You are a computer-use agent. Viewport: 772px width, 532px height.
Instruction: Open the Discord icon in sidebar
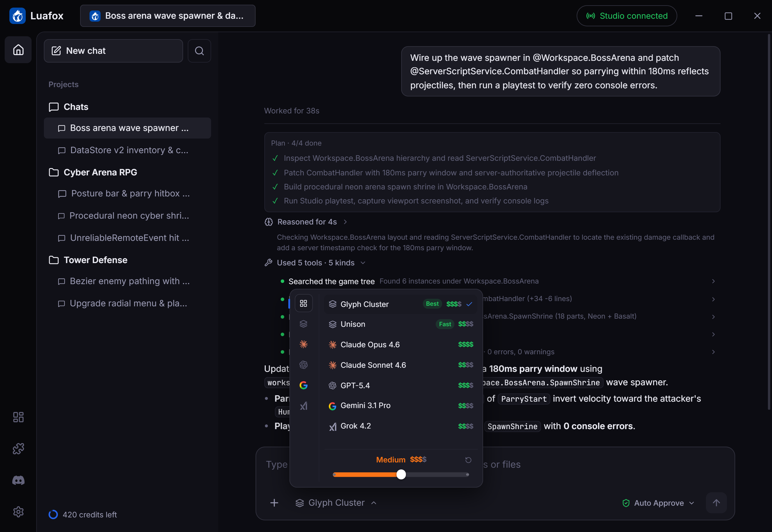pos(18,480)
